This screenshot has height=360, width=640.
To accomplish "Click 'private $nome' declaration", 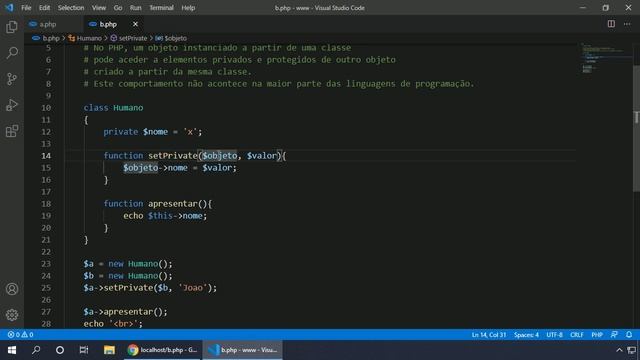I will pyautogui.click(x=153, y=132).
